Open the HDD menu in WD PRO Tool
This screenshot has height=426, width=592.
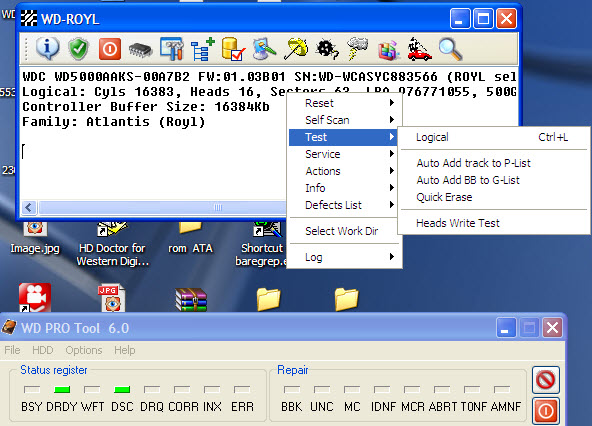click(x=43, y=350)
